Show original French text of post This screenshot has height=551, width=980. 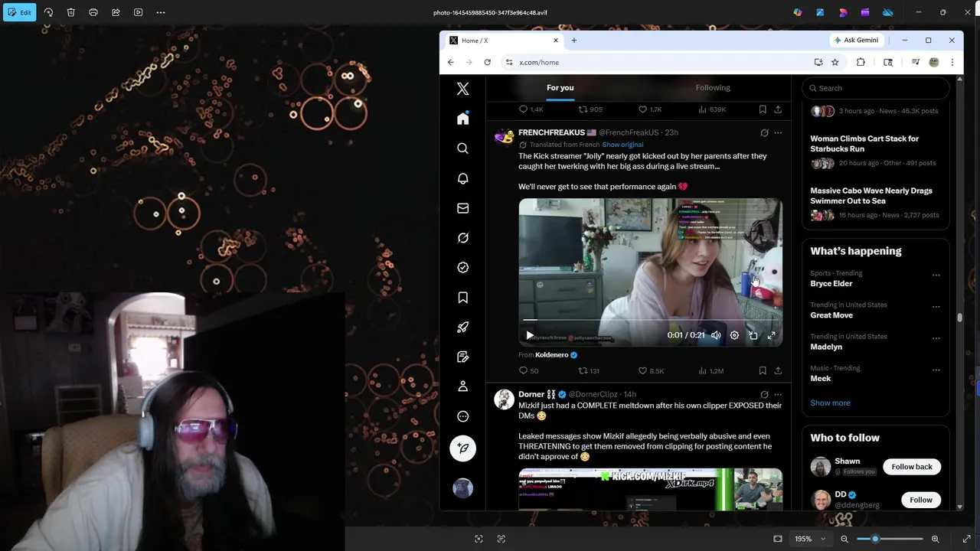click(x=622, y=145)
